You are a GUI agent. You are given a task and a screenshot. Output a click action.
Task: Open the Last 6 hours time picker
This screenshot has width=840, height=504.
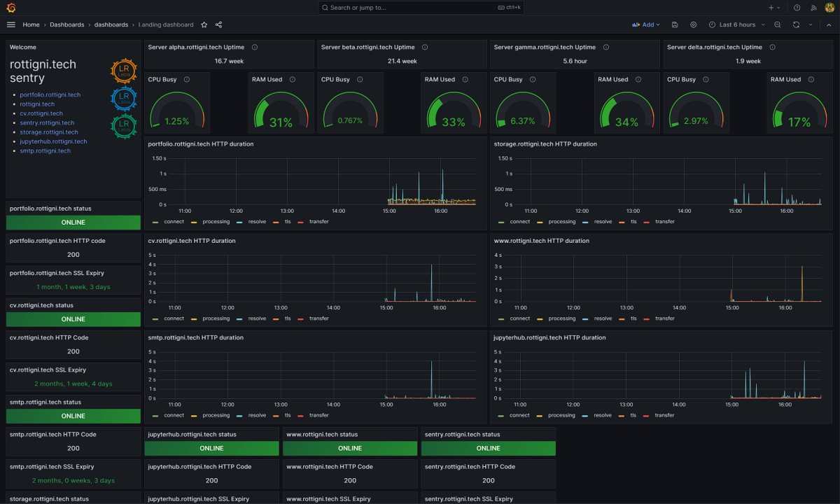coord(736,24)
